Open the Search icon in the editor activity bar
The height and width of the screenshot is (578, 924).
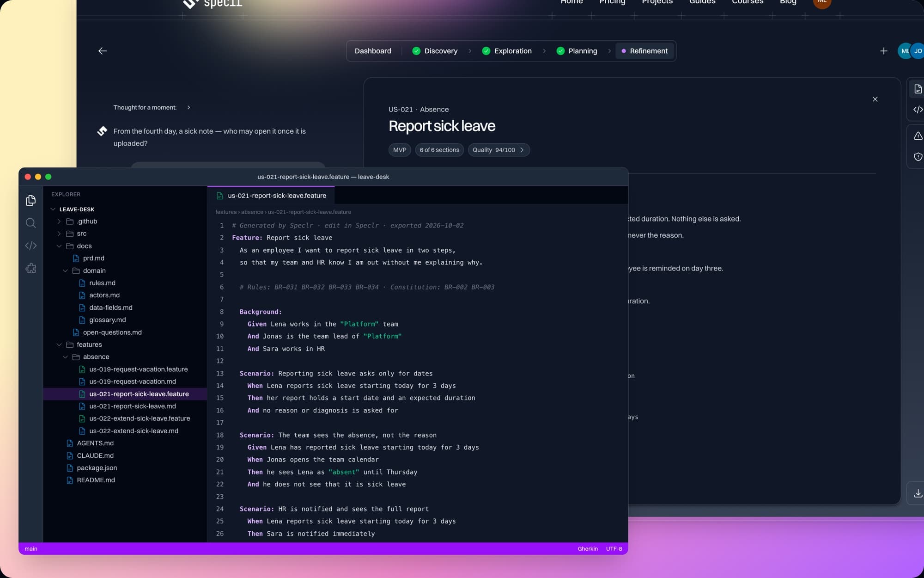click(x=31, y=223)
